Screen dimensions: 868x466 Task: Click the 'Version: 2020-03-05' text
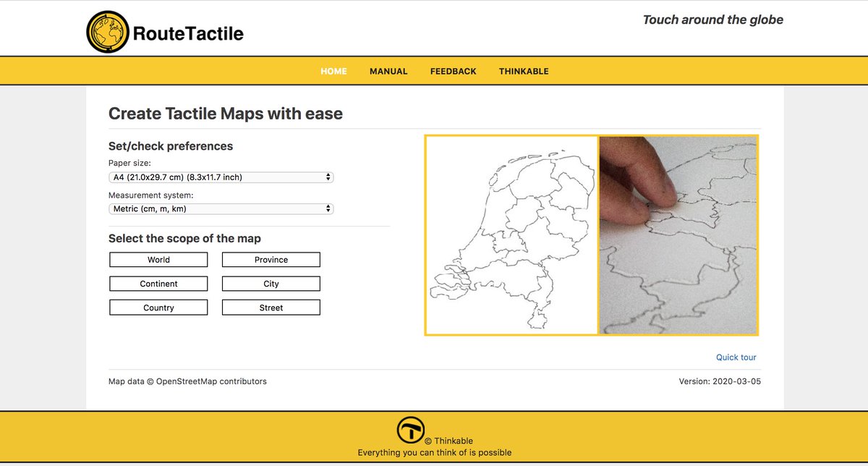click(x=720, y=381)
